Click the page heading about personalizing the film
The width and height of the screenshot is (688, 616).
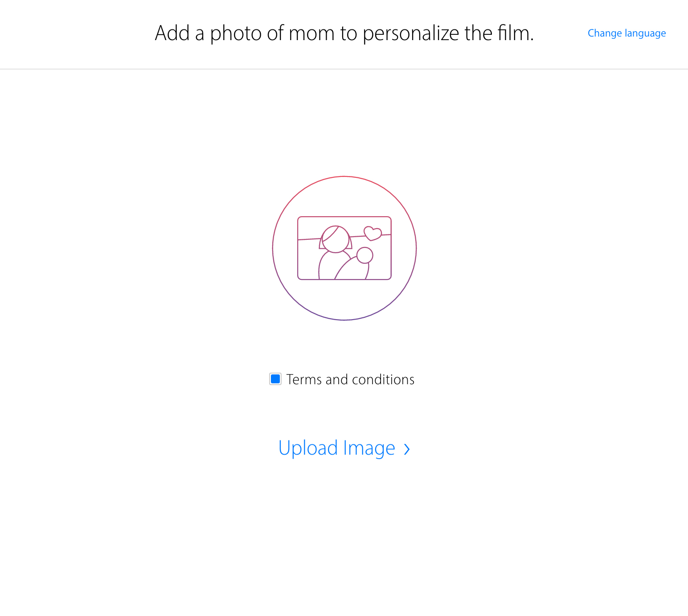(344, 33)
